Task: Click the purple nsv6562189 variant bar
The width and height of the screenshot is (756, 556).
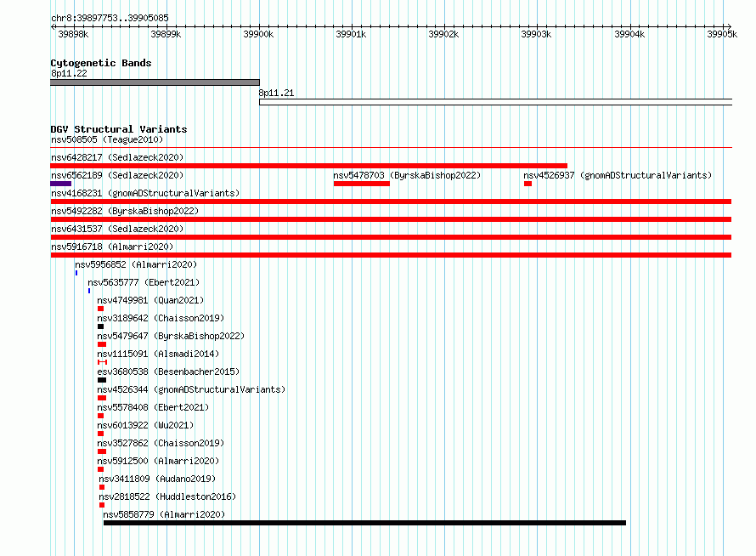Action: (x=61, y=184)
